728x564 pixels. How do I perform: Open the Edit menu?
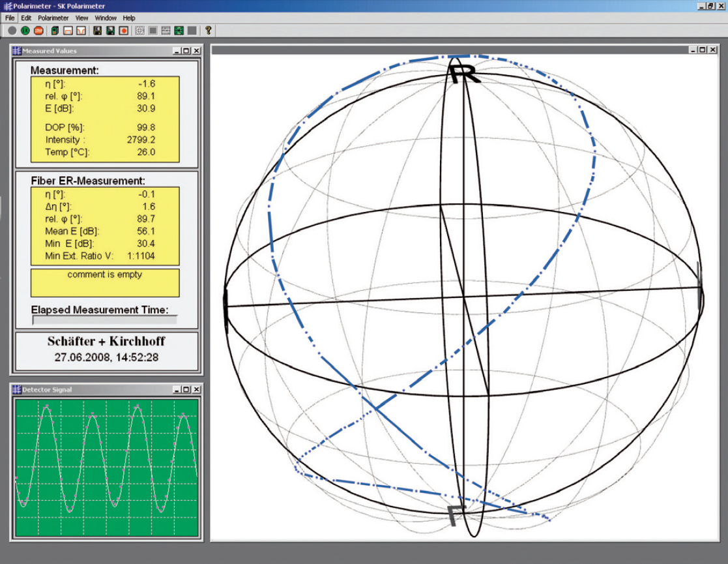26,18
